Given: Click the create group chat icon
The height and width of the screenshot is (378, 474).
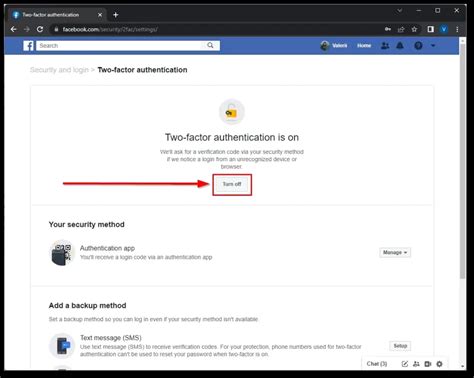Looking at the screenshot, I should 416,364.
